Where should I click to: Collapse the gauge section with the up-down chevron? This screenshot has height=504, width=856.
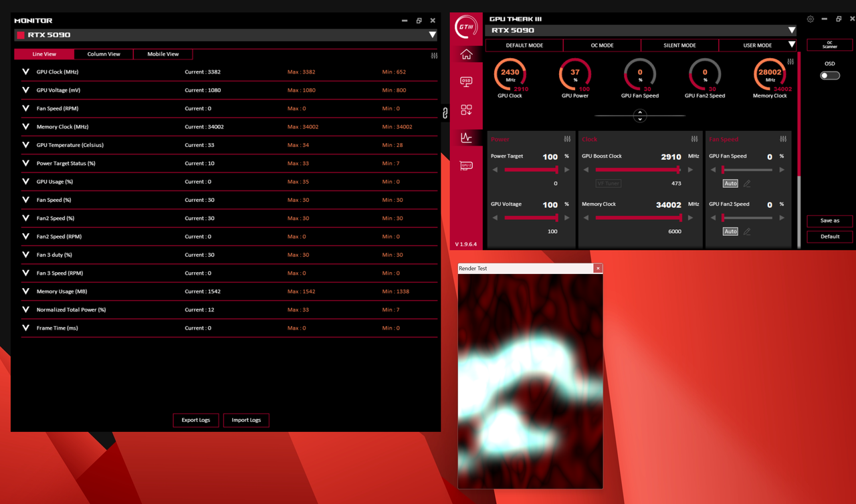(640, 116)
